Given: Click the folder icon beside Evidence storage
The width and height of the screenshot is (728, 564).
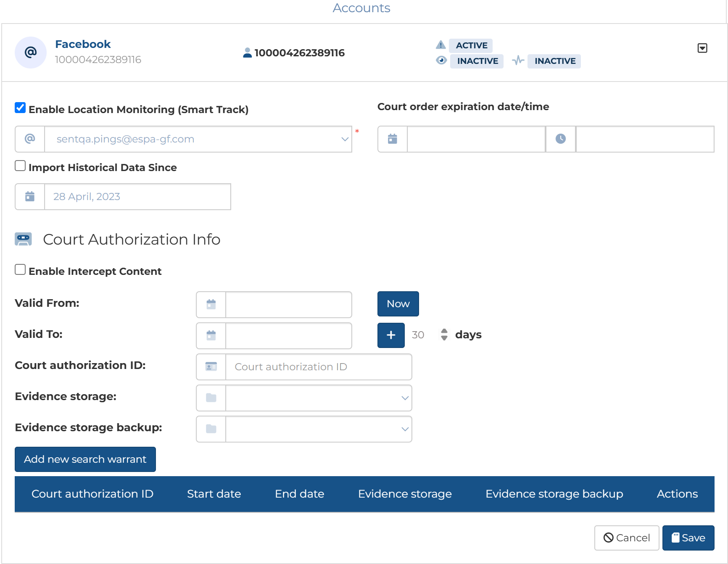Looking at the screenshot, I should pyautogui.click(x=211, y=398).
